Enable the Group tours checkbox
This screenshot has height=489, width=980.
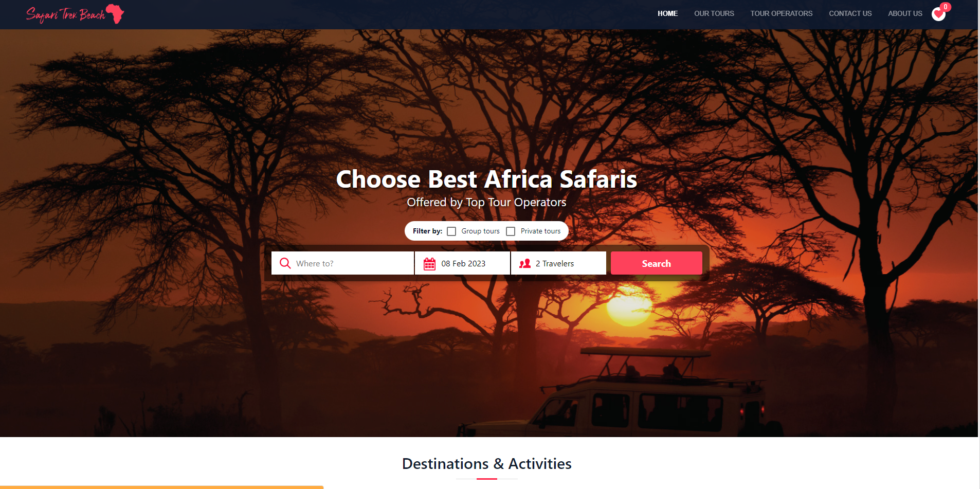coord(451,231)
